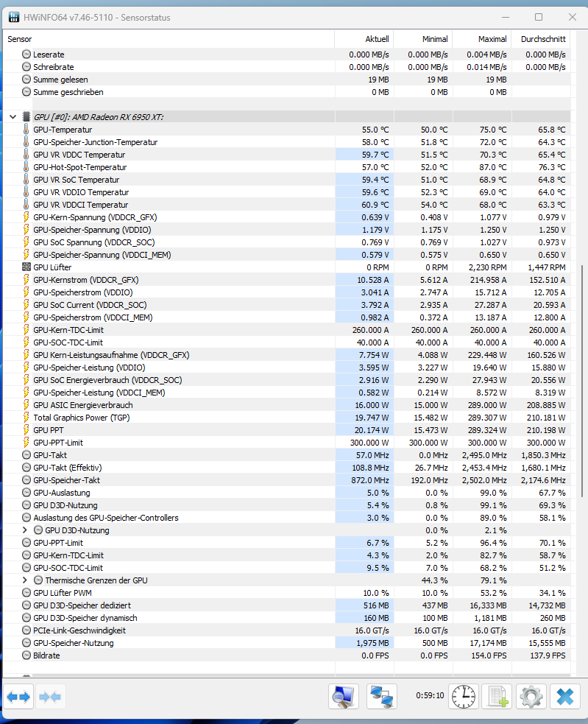Click circle icon beside Schreibrate
This screenshot has height=724, width=588.
pyautogui.click(x=26, y=66)
